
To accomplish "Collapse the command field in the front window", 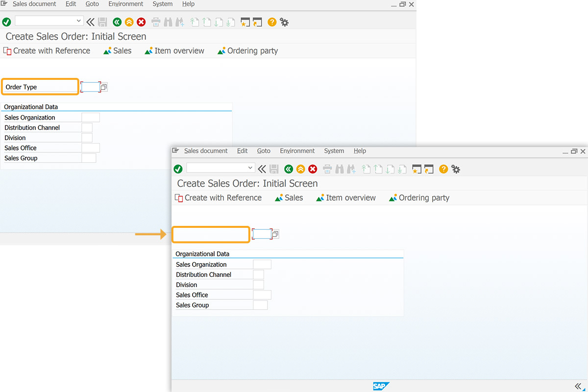I will (x=262, y=169).
